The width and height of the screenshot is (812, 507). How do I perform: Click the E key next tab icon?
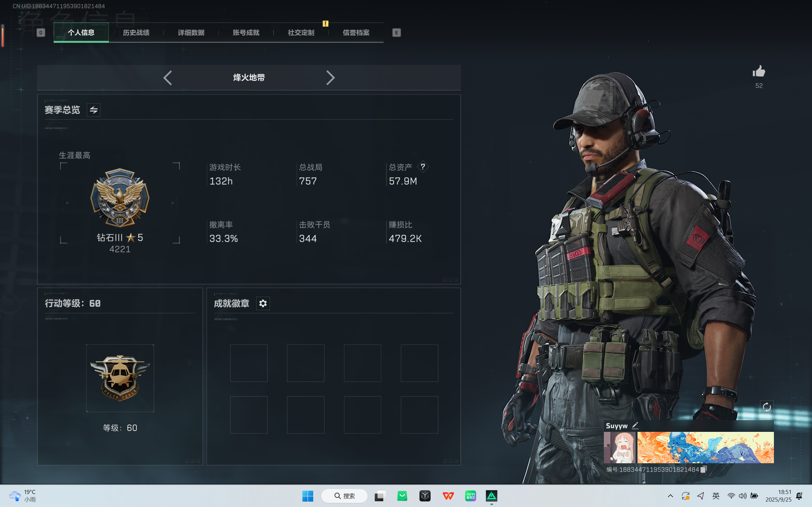pos(396,33)
